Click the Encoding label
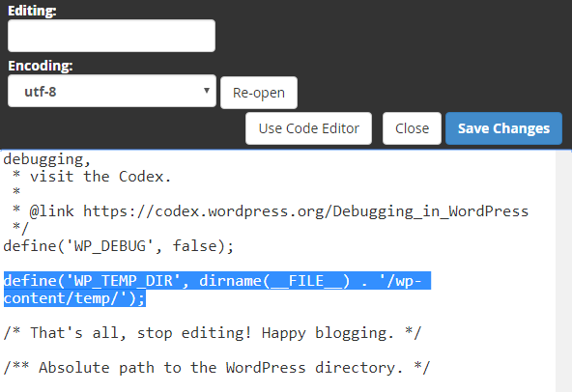The width and height of the screenshot is (572, 392). point(41,66)
